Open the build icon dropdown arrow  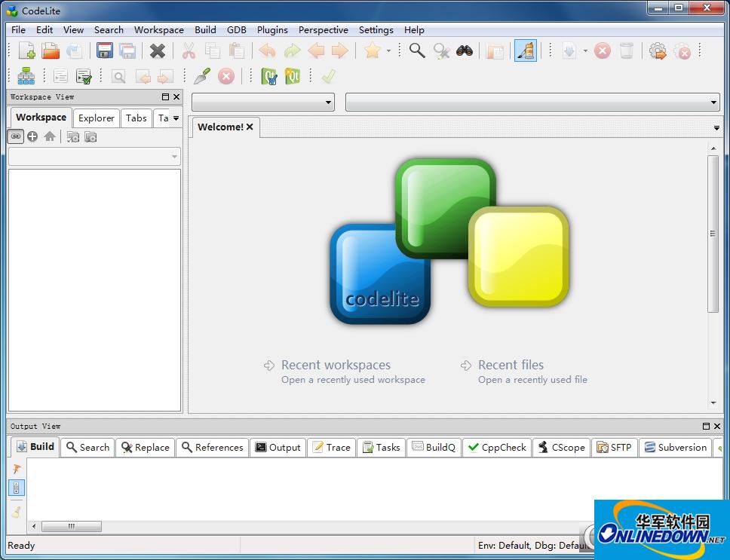[x=585, y=50]
